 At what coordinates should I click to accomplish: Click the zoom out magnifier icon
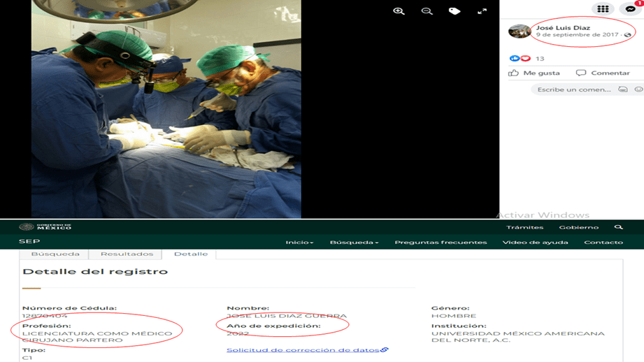[427, 11]
